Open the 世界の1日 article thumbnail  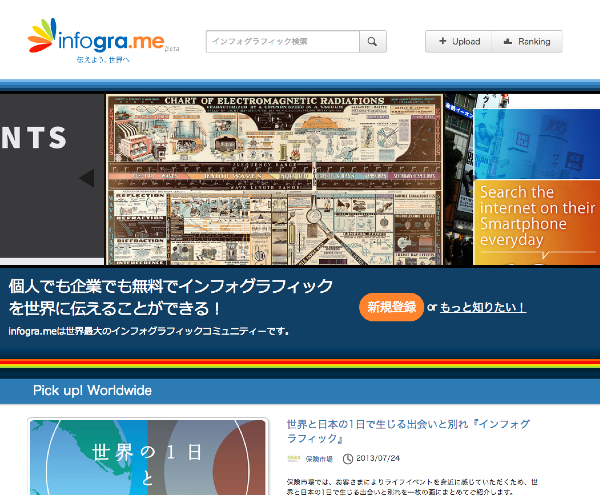[148, 457]
